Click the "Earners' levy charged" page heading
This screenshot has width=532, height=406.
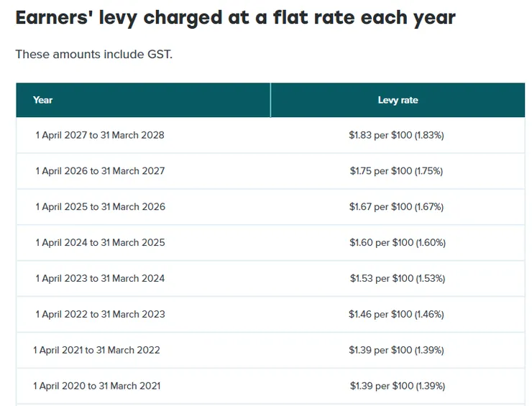coord(235,18)
